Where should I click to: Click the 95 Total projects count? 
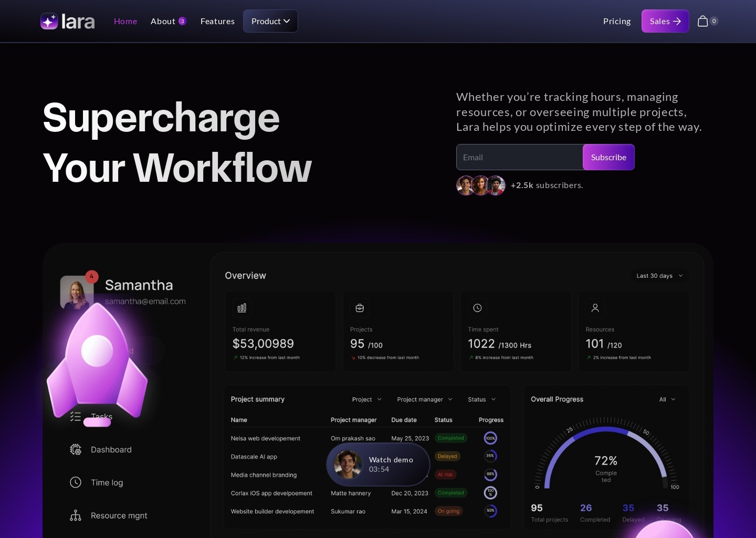pos(537,508)
